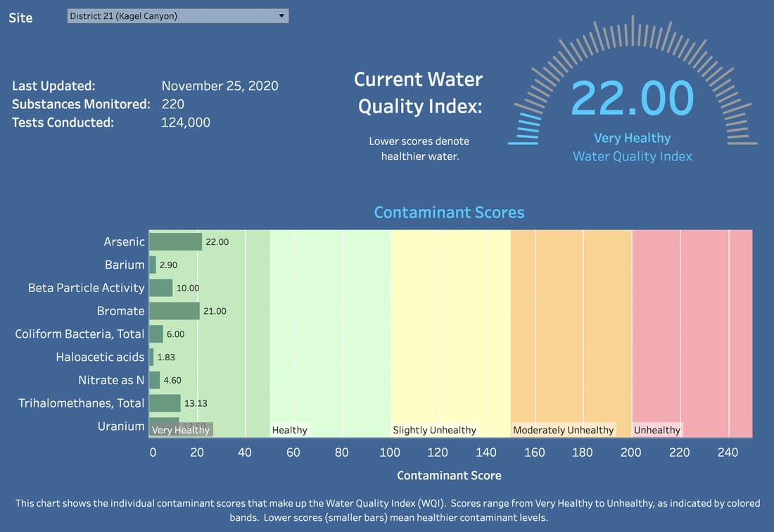Click the 'Uranium' row label

tap(121, 426)
